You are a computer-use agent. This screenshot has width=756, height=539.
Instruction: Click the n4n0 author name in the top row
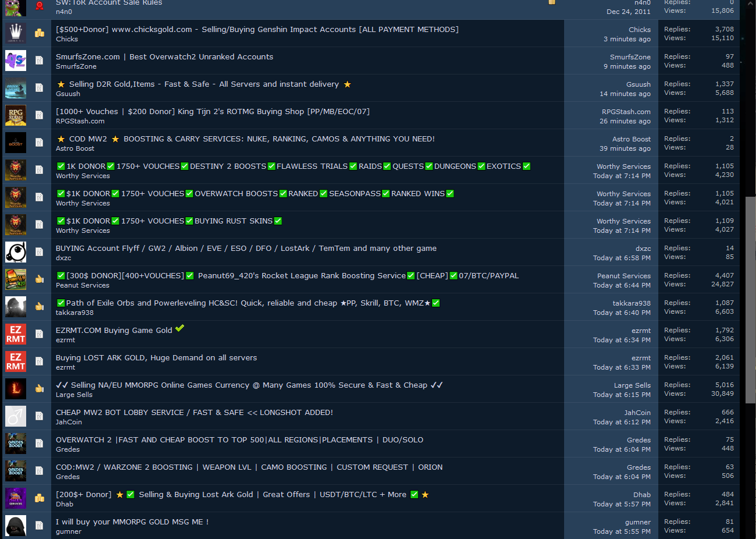click(64, 12)
